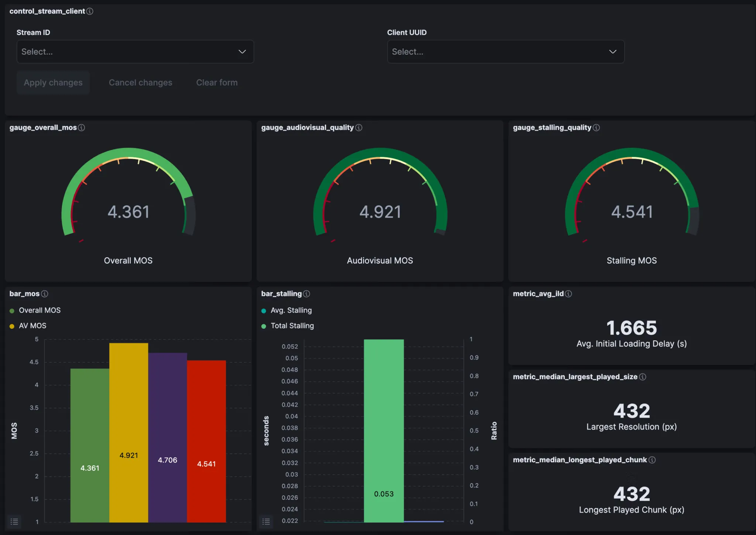Show info for gauge_stalling_quality panel
The height and width of the screenshot is (535, 756).
coord(596,128)
